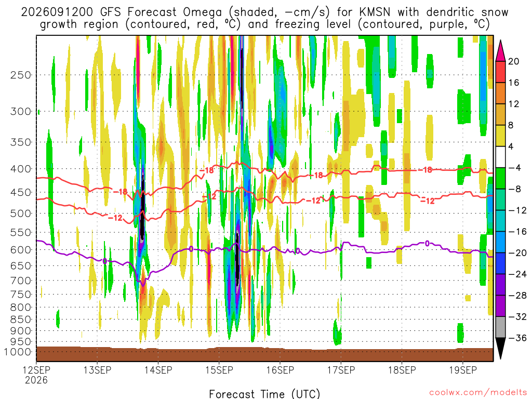Viewport: 532px width, 399px height.
Task: Click the black arrow at colorbar bottom
Action: 500,348
